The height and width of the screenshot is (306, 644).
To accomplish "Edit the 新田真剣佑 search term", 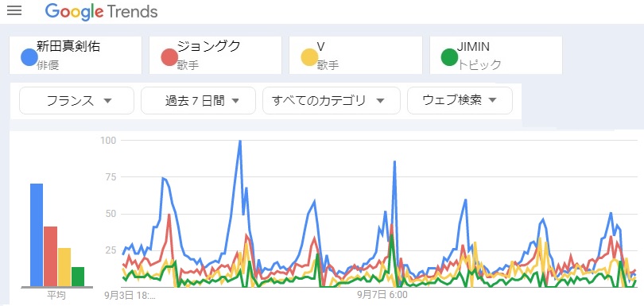I will tap(76, 56).
